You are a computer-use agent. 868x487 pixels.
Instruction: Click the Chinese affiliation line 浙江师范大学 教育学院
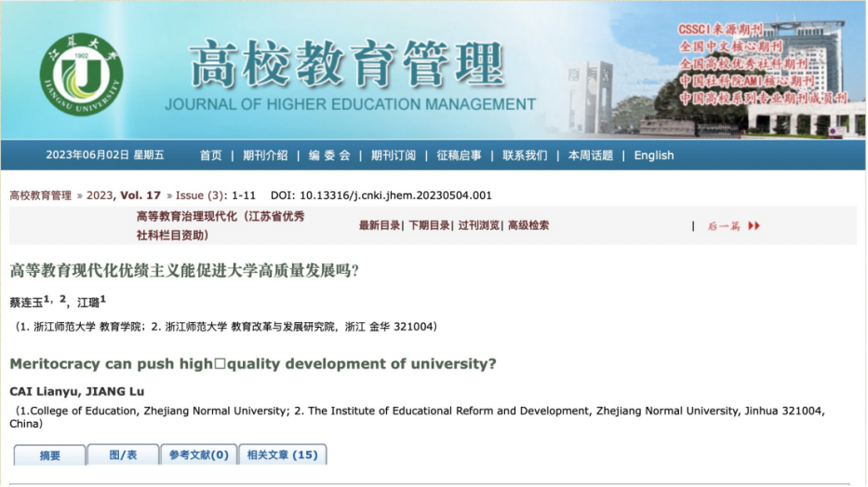[226, 327]
